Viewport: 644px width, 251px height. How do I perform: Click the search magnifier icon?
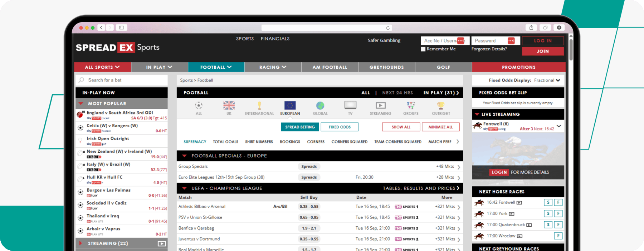click(82, 80)
